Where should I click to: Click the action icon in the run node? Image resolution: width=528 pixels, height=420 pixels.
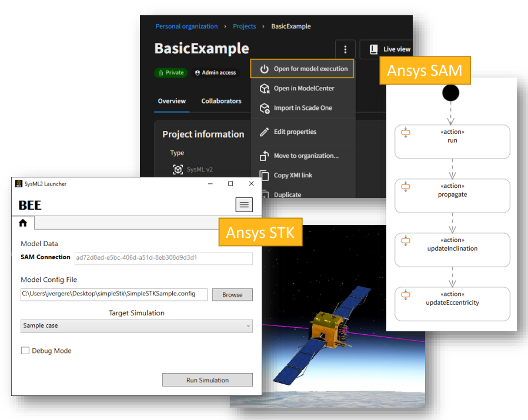pos(406,133)
